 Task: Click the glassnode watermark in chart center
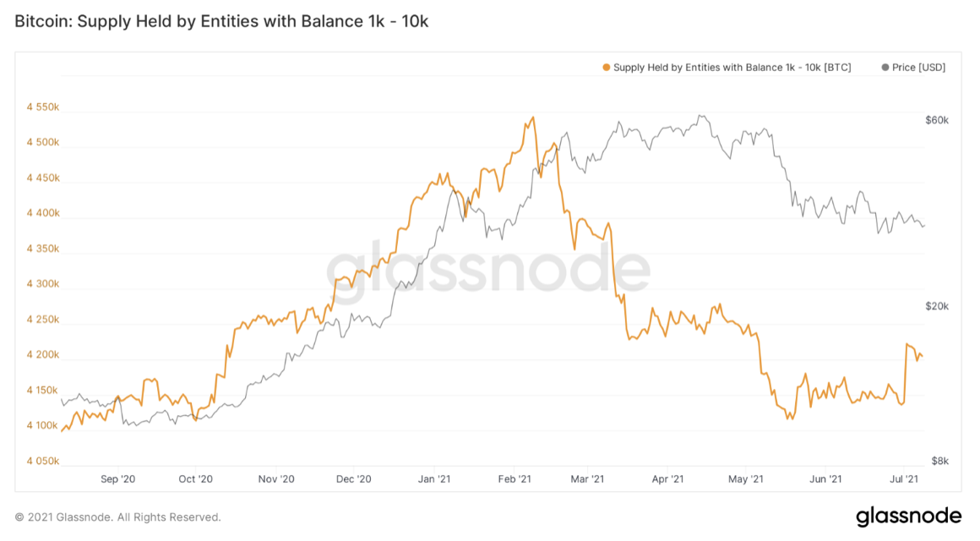(488, 269)
